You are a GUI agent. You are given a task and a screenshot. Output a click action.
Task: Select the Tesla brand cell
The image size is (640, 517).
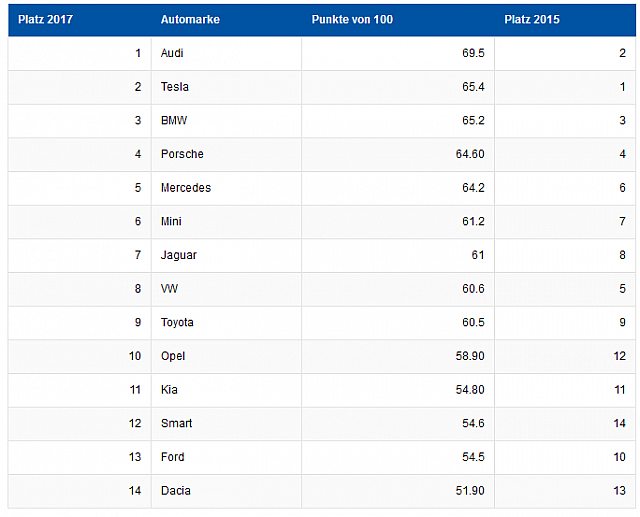(174, 87)
